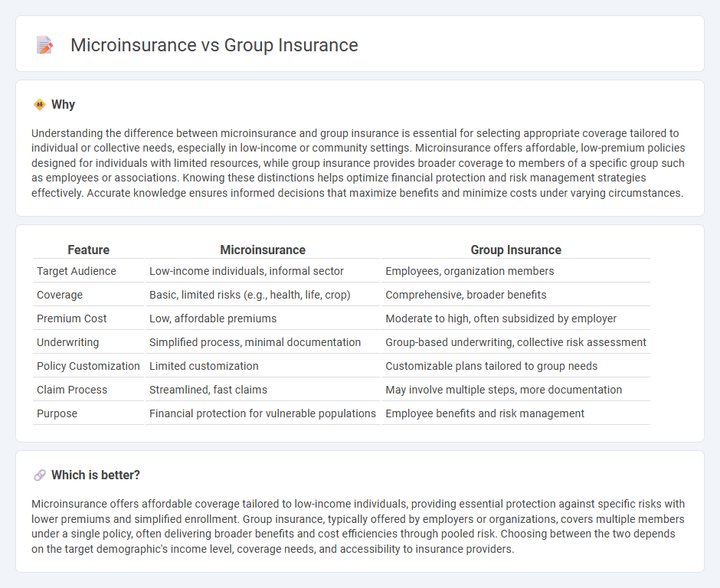Image resolution: width=720 pixels, height=588 pixels.
Task: Click the 'Group Insurance' column header
Action: (x=515, y=250)
